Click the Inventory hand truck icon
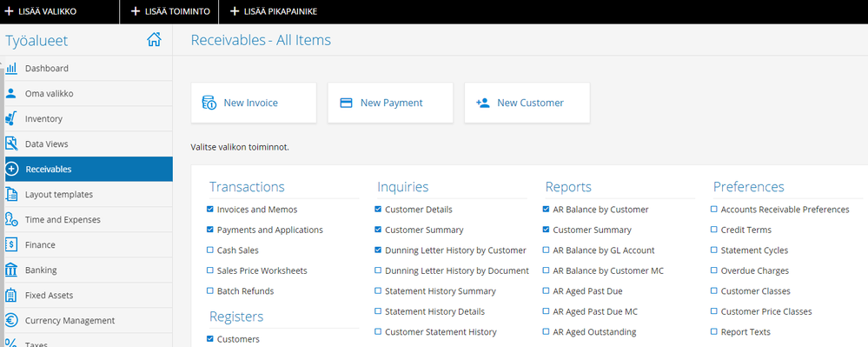 pyautogui.click(x=11, y=118)
